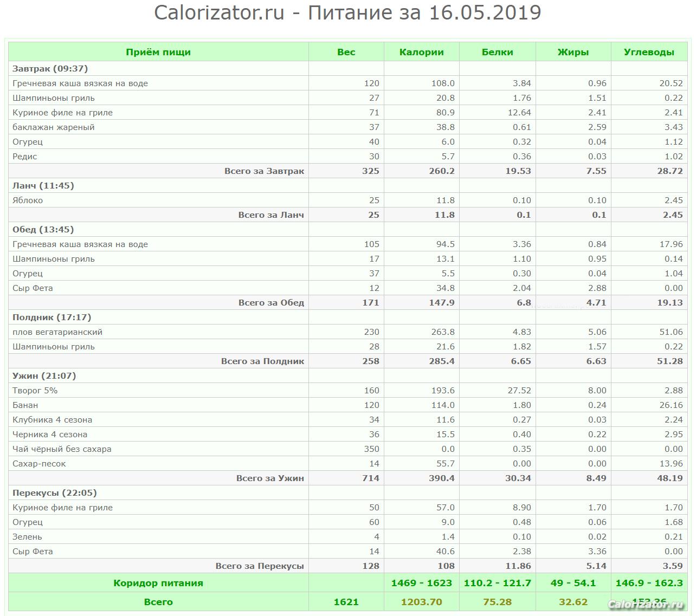The image size is (696, 616).
Task: Select the 'Вес' column header
Action: (x=346, y=52)
